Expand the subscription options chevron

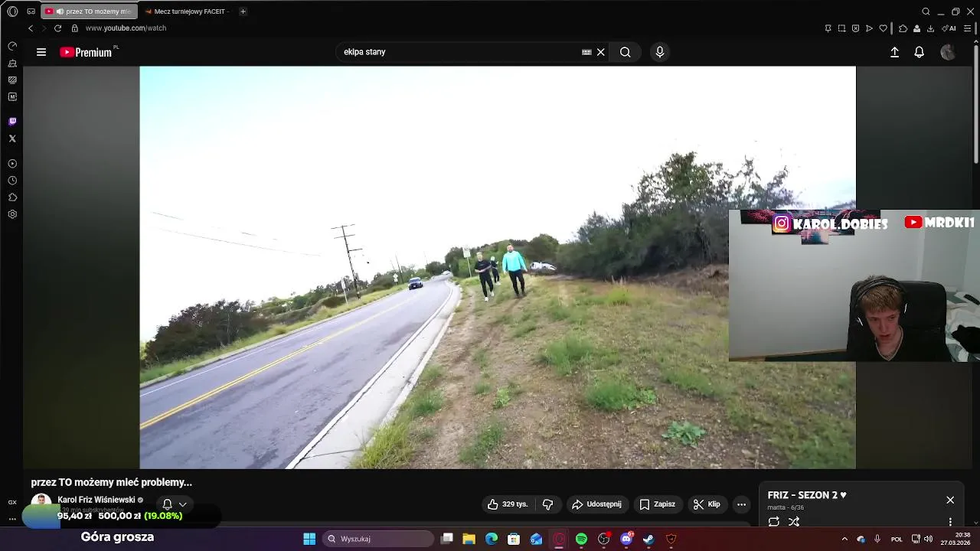click(182, 504)
